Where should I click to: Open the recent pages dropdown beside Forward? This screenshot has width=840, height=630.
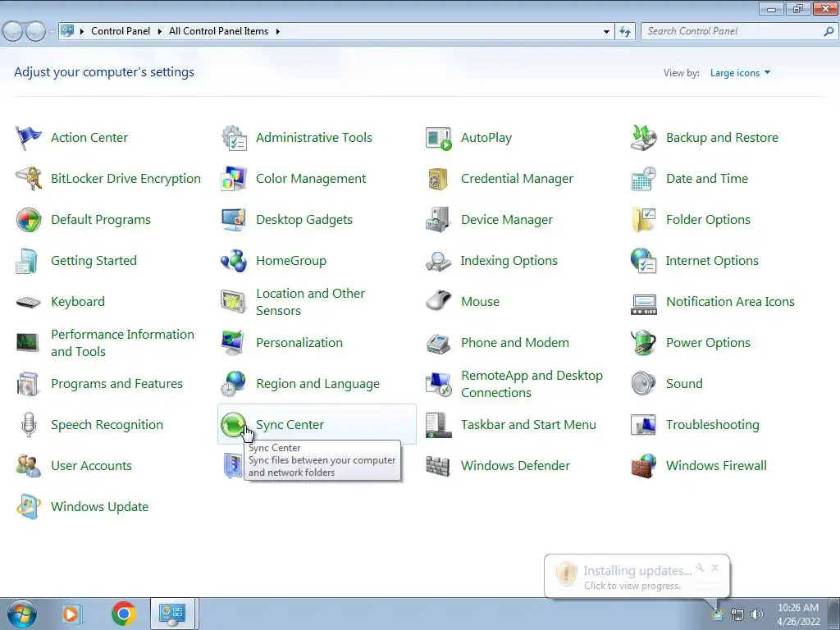[x=52, y=32]
